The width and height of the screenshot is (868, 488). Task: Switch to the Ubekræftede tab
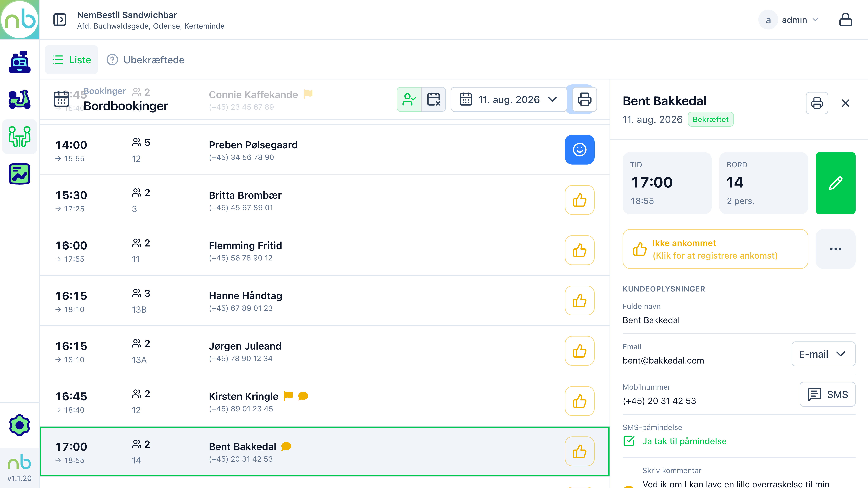pyautogui.click(x=146, y=60)
